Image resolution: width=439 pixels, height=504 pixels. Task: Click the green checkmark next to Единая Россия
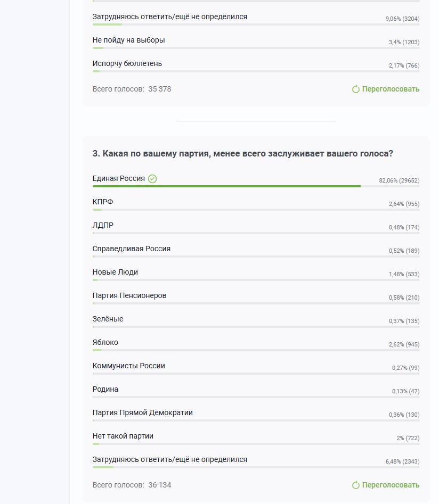click(152, 179)
